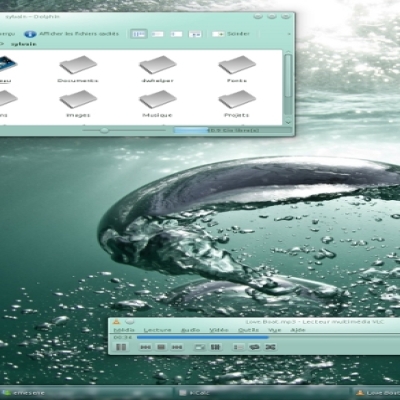Switch Dolphin to details view mode
This screenshot has width=400, height=400.
pyautogui.click(x=157, y=34)
